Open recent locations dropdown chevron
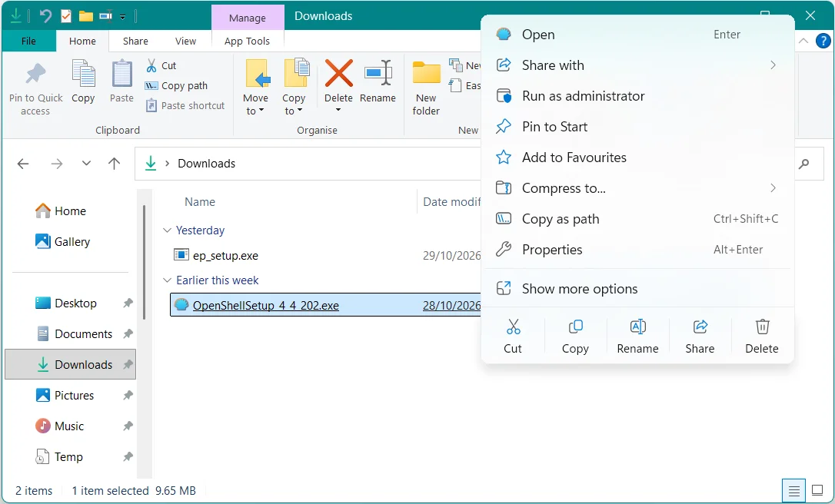The height and width of the screenshot is (504, 835). (86, 164)
